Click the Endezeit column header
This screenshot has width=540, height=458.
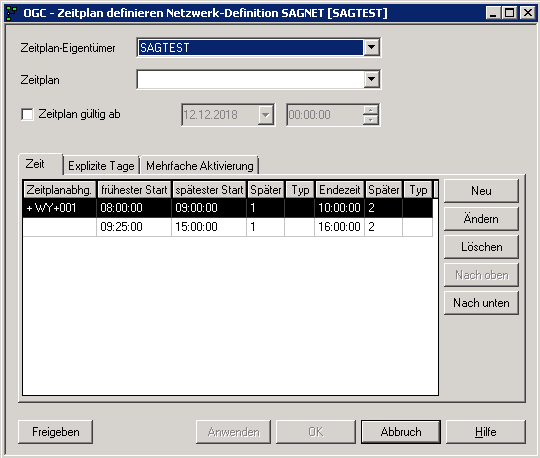click(x=340, y=190)
